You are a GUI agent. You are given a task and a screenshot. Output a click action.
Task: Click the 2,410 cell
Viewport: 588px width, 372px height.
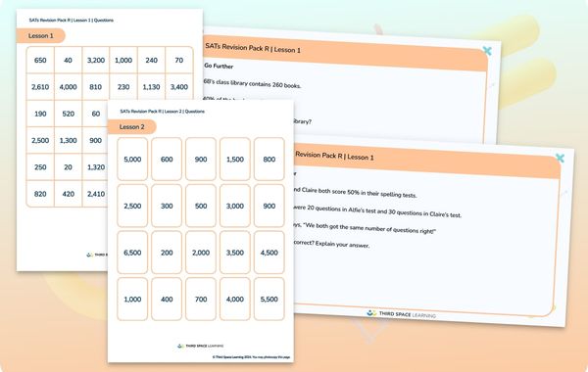[x=95, y=194]
